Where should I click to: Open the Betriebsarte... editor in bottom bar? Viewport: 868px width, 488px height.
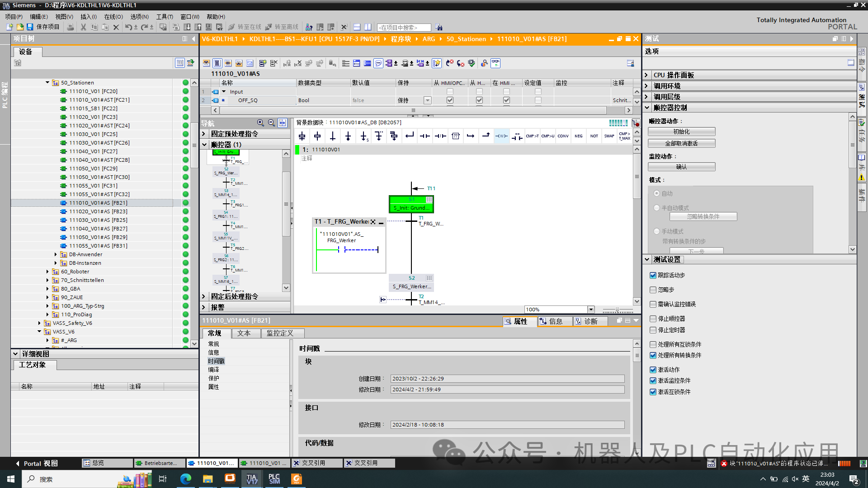159,463
